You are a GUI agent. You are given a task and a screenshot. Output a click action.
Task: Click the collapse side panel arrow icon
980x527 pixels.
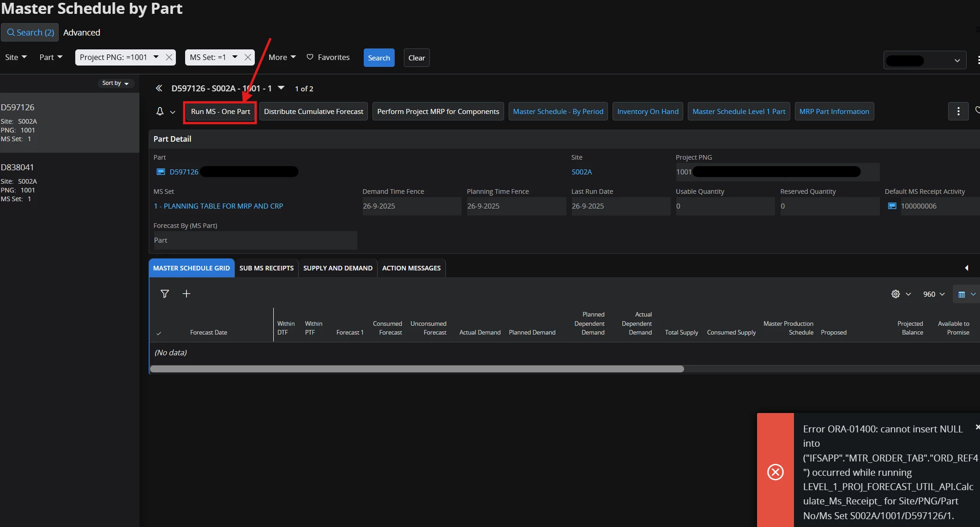pyautogui.click(x=966, y=268)
